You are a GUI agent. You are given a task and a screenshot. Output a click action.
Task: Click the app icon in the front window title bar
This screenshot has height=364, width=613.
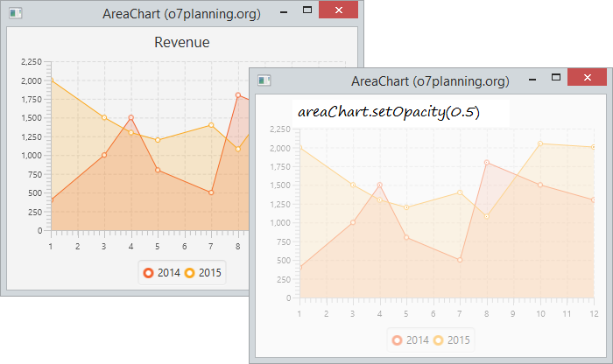click(264, 80)
